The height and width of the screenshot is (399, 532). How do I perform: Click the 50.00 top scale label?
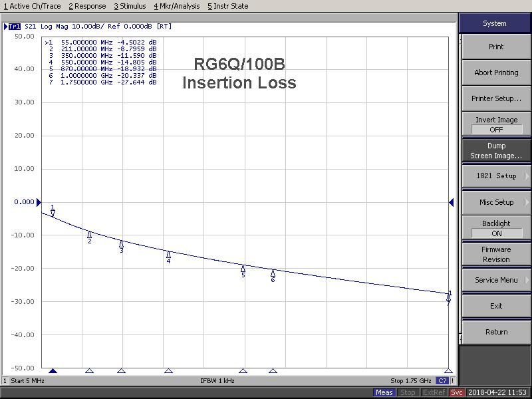point(25,37)
